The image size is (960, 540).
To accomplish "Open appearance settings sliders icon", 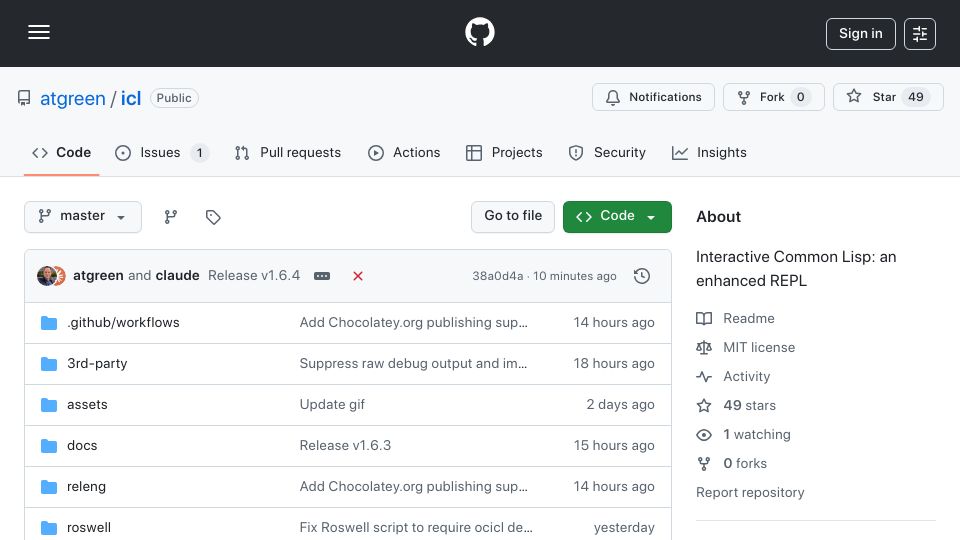I will (x=920, y=34).
